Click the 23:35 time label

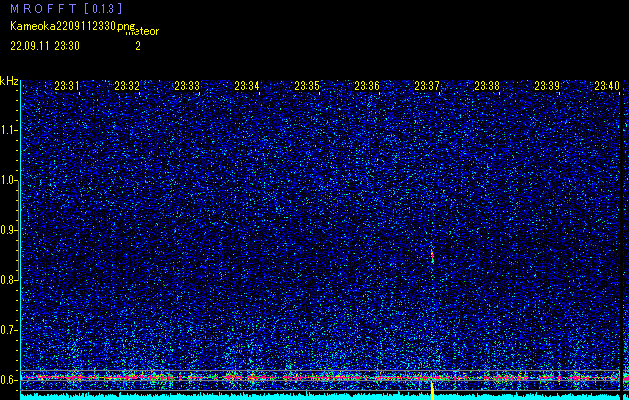click(x=307, y=86)
